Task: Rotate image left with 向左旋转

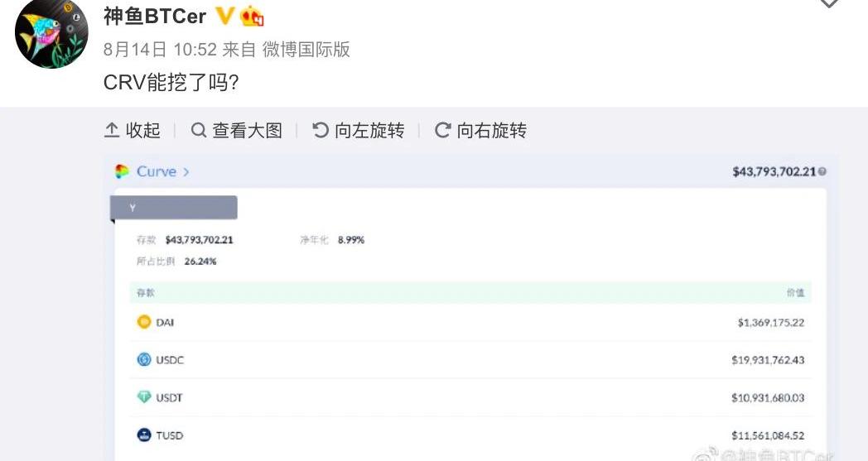Action: coord(358,131)
